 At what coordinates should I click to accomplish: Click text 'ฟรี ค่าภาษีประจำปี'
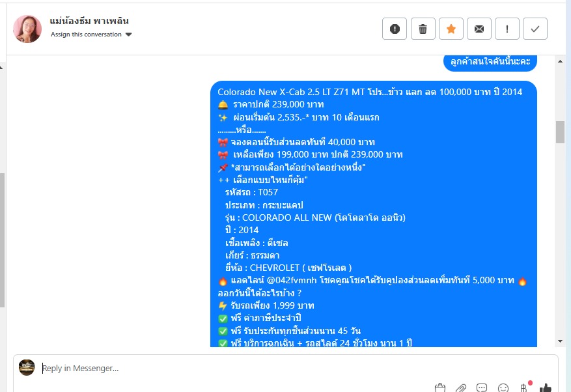point(266,318)
